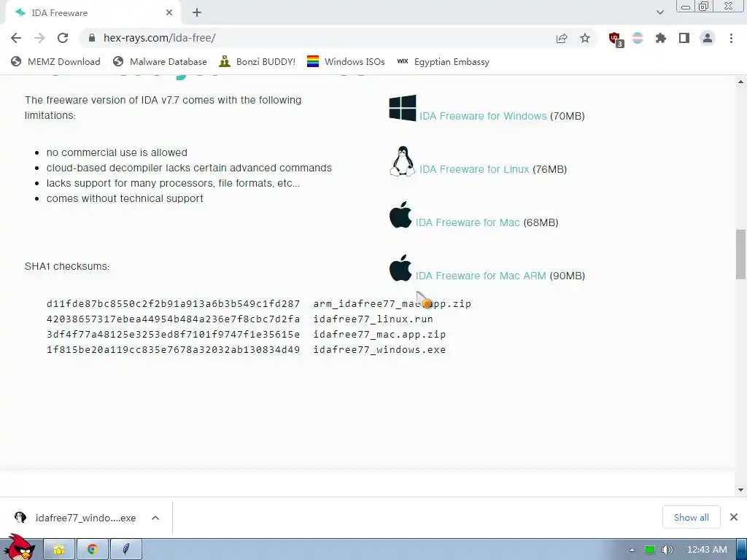The width and height of the screenshot is (747, 560).
Task: Click the Linux penguin icon
Action: [403, 161]
